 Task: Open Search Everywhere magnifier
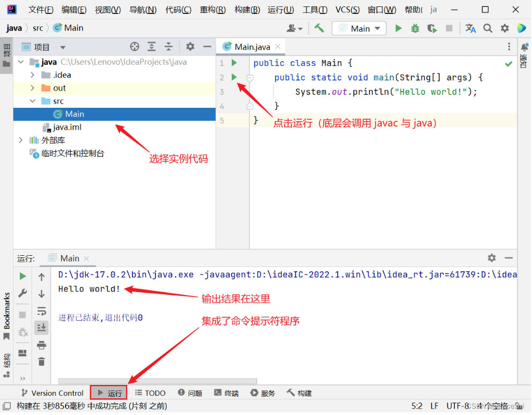tap(487, 28)
